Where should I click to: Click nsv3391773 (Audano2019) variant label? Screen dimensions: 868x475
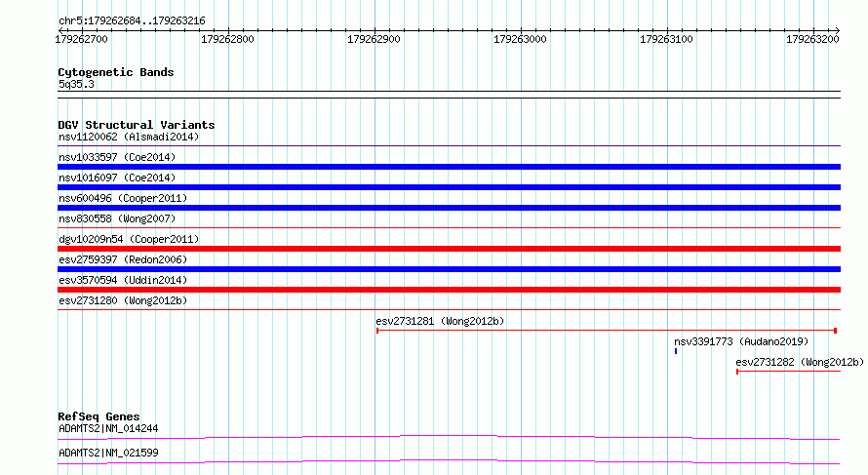point(741,341)
